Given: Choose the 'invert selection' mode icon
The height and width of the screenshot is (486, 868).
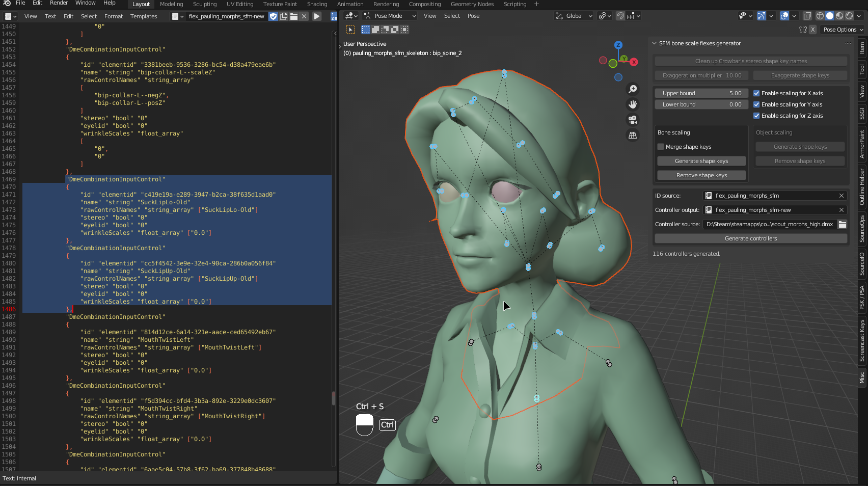Looking at the screenshot, I should click(395, 30).
